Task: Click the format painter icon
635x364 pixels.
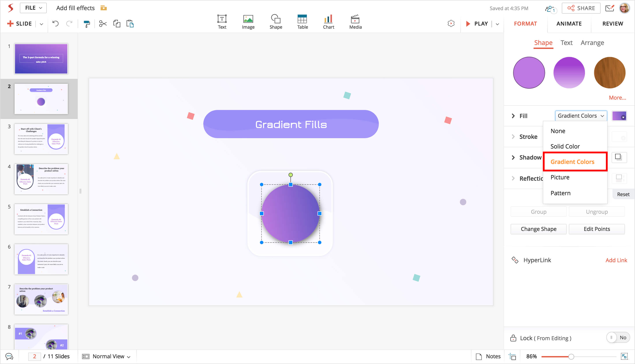Action: pos(86,24)
